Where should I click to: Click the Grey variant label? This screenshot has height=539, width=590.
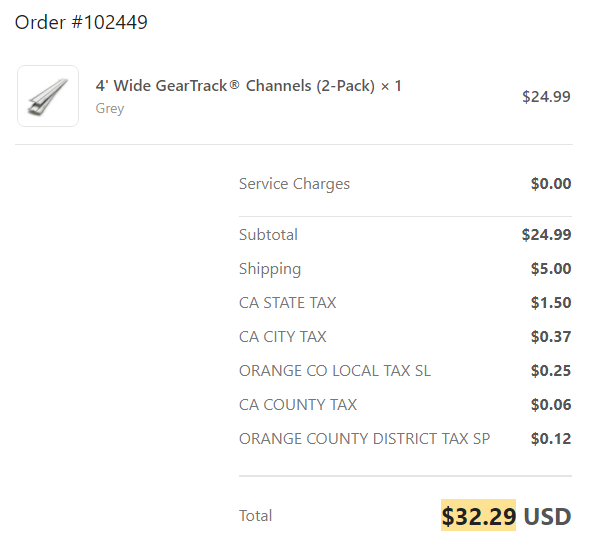click(x=109, y=108)
